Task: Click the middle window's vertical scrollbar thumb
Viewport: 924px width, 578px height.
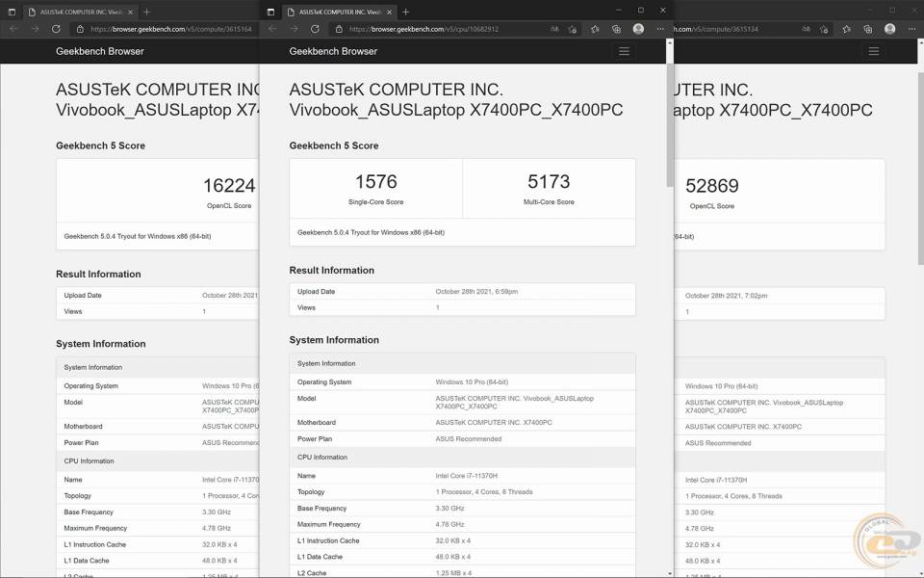Action: 670,124
